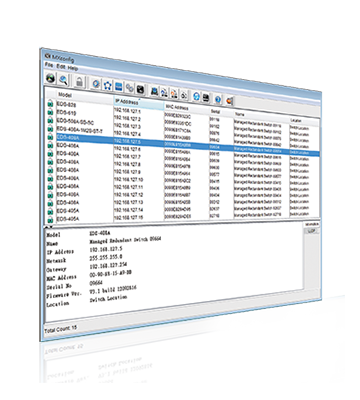Click lock icon of EDS-508A-SS-SC row

50,120
